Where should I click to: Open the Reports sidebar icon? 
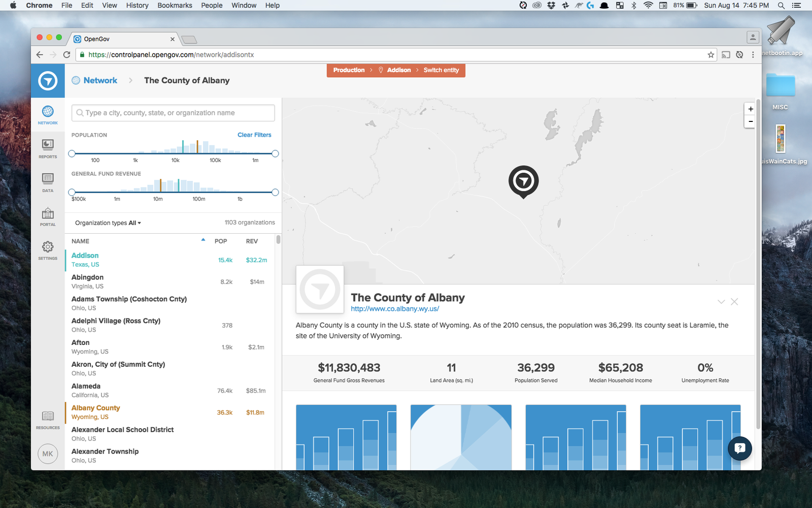click(x=48, y=148)
